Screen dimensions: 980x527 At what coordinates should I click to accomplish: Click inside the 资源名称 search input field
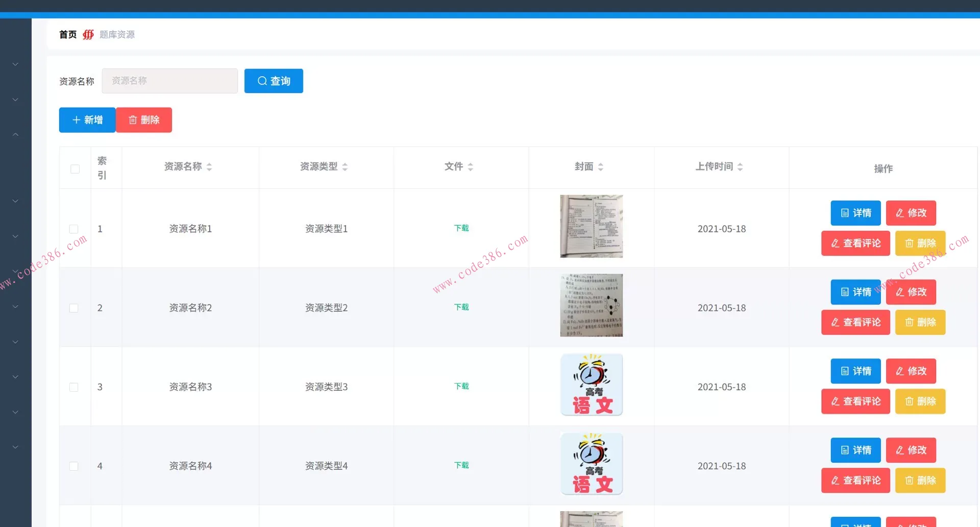(x=169, y=81)
